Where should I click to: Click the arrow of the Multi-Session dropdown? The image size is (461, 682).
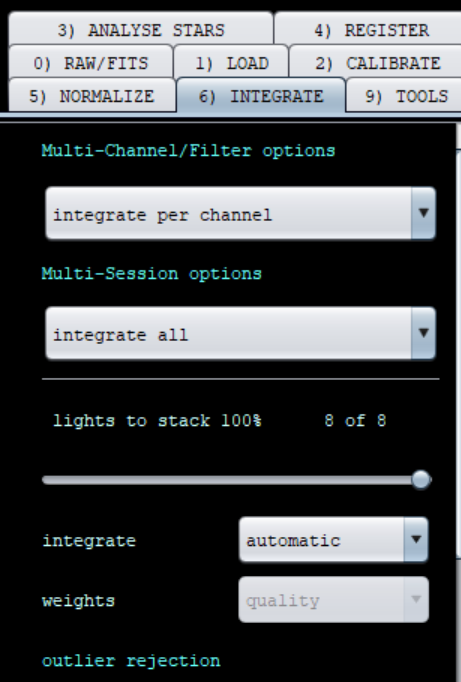click(x=423, y=334)
